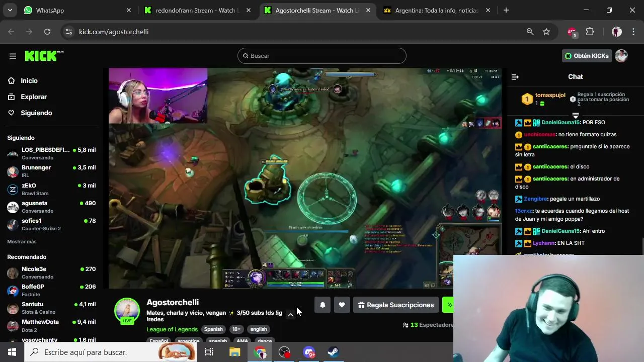Open a new browser tab
644x362 pixels.
pyautogui.click(x=506, y=10)
